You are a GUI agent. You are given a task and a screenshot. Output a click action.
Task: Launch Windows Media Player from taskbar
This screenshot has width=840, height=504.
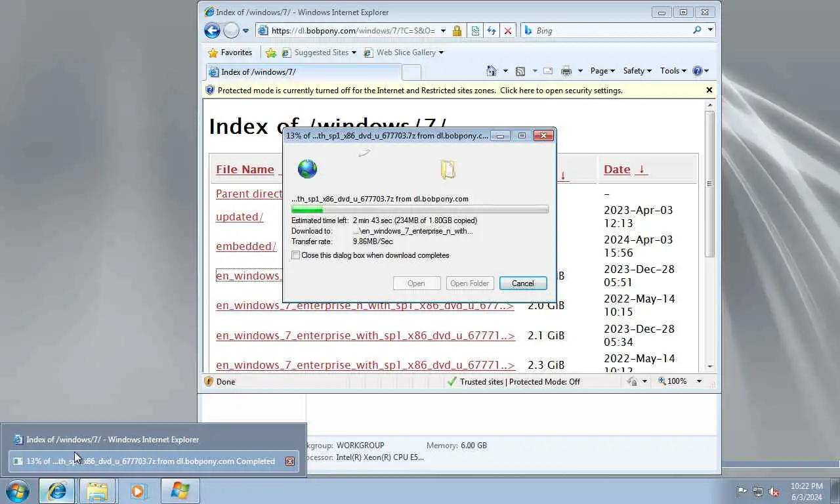138,491
